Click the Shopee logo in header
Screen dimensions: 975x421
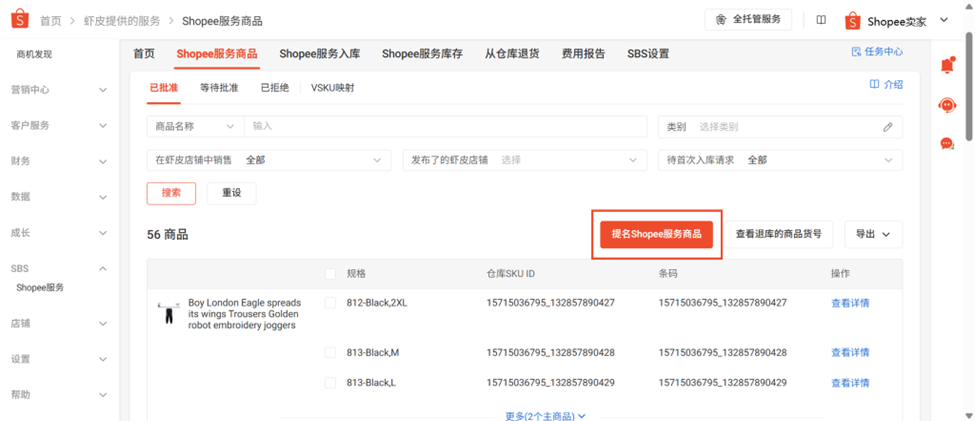coord(20,20)
